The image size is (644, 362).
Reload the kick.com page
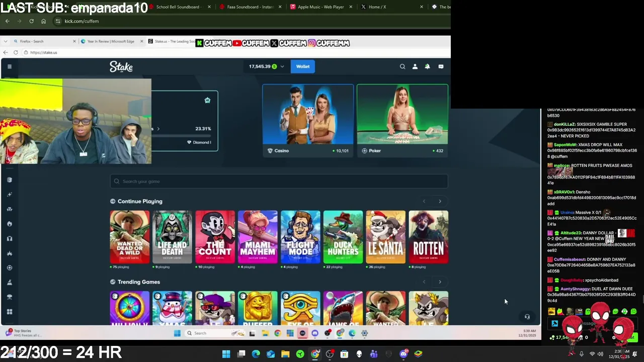(x=31, y=21)
